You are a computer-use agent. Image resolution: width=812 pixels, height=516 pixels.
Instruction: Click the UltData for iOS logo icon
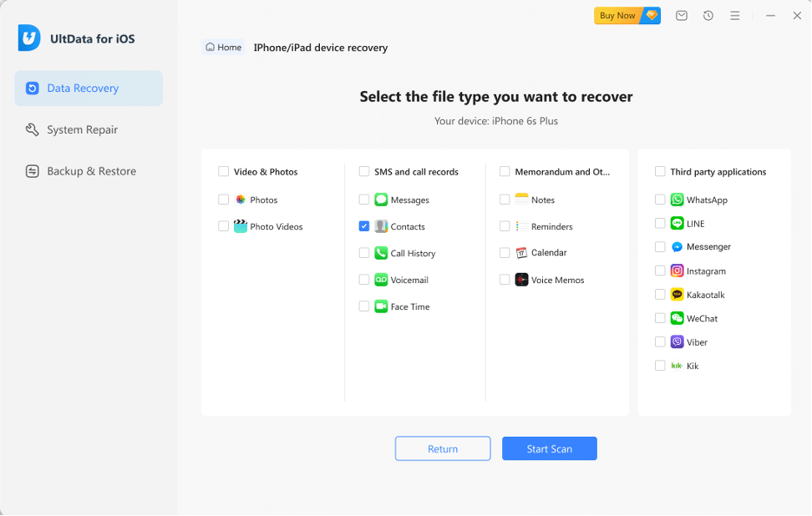(28, 38)
